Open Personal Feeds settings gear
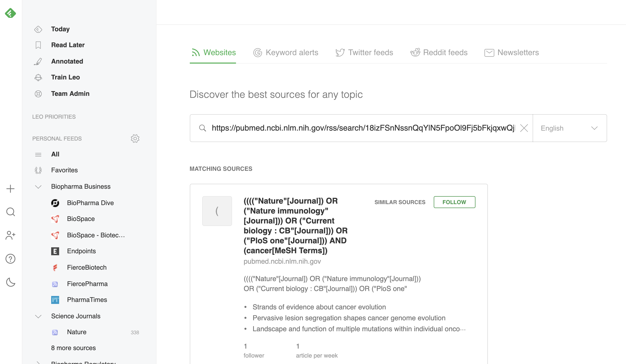Screen dimensions: 626x364 (x=135, y=139)
